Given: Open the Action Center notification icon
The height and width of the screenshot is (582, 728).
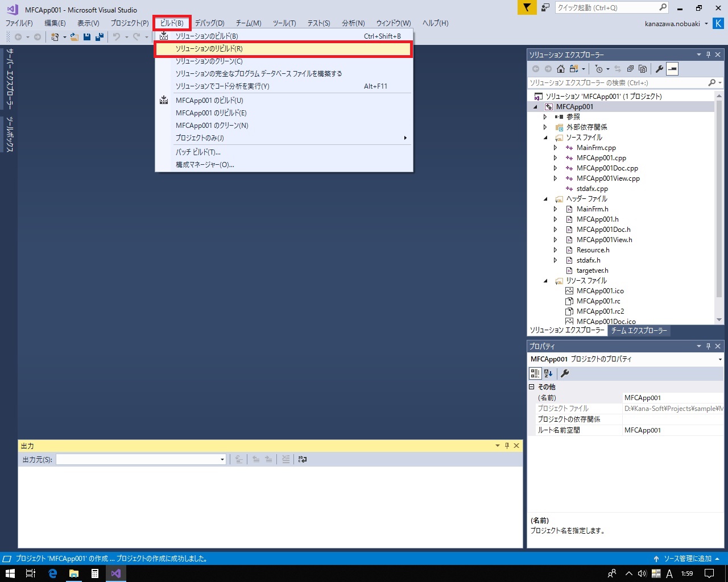Looking at the screenshot, I should (709, 573).
